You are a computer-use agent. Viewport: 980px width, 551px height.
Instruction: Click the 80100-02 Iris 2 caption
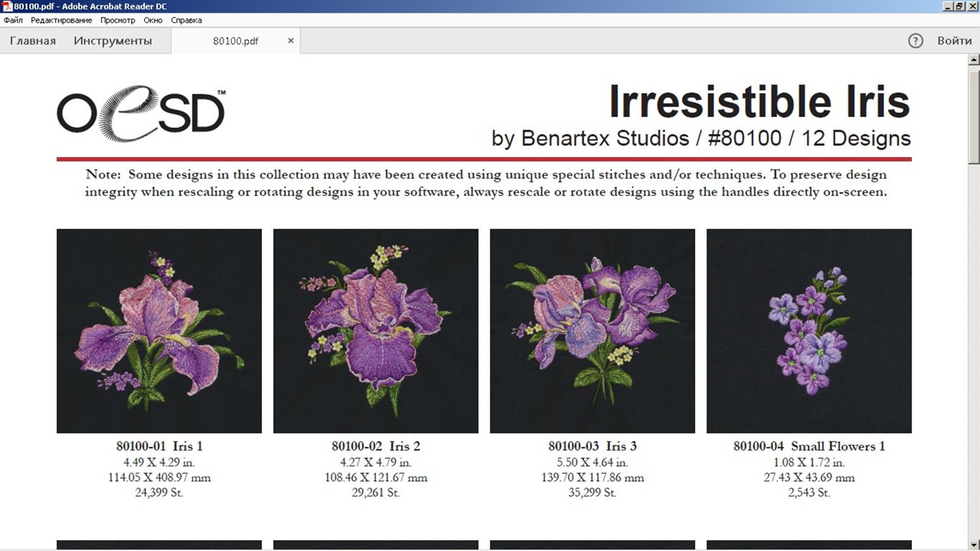pos(376,446)
